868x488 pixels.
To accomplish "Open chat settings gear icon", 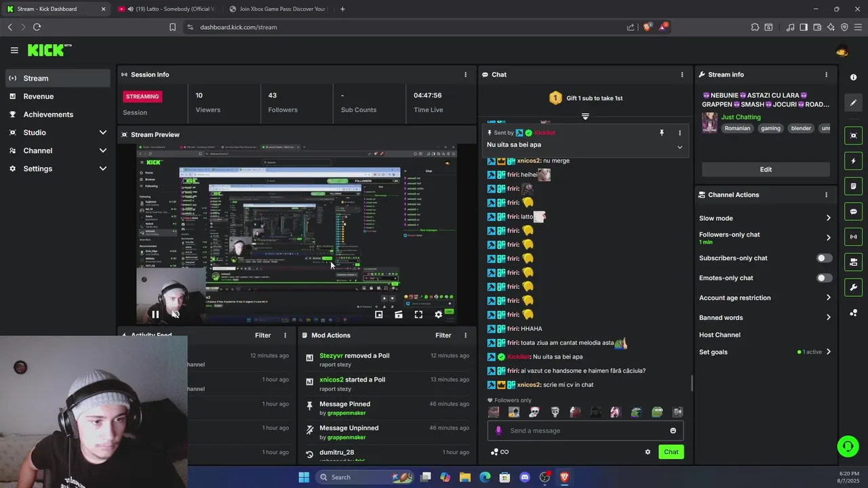I will pos(648,452).
